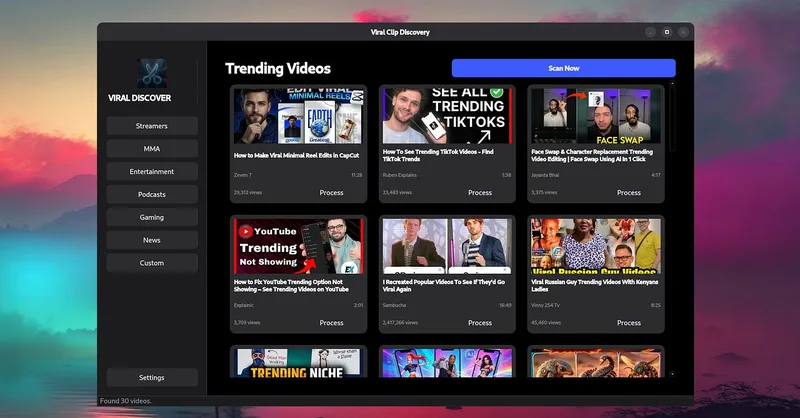Click the 'Found 30 videos.' status text

pos(126,401)
